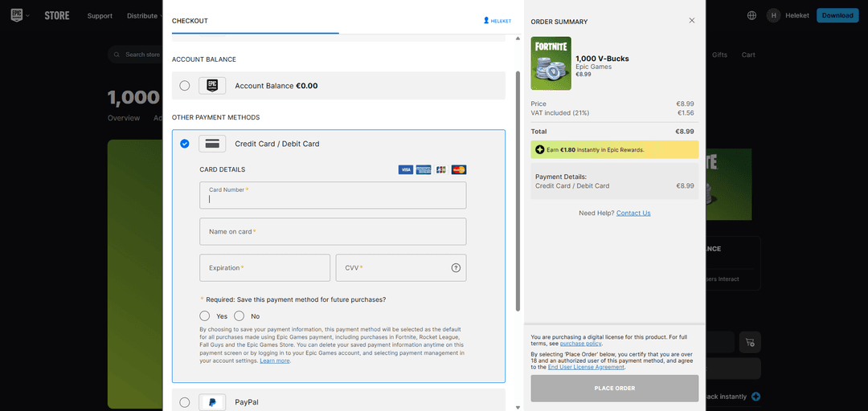This screenshot has width=868, height=411.
Task: Click the Epic Games logo in header
Action: [x=19, y=15]
